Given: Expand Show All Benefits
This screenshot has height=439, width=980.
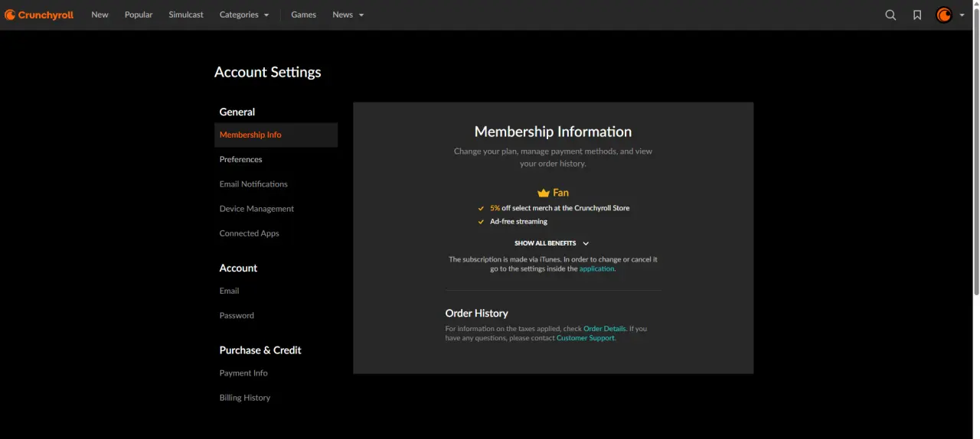Looking at the screenshot, I should pyautogui.click(x=552, y=243).
